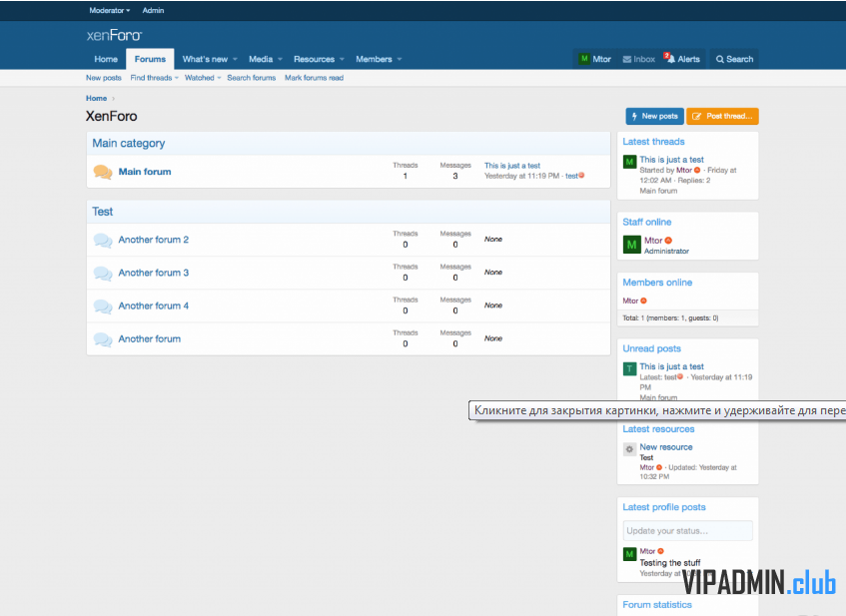Open the Moderator dropdown
Image resolution: width=846 pixels, height=616 pixels.
110,10
